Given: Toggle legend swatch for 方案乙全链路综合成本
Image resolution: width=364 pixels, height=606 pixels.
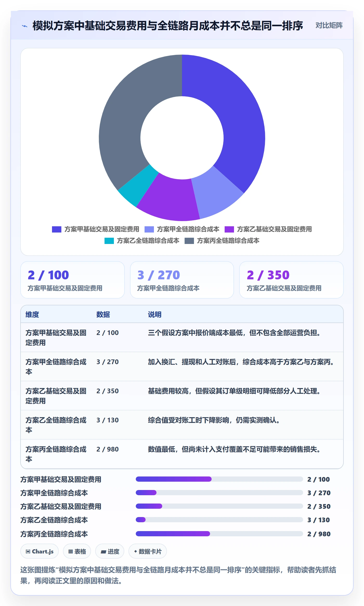Looking at the screenshot, I should tap(109, 241).
